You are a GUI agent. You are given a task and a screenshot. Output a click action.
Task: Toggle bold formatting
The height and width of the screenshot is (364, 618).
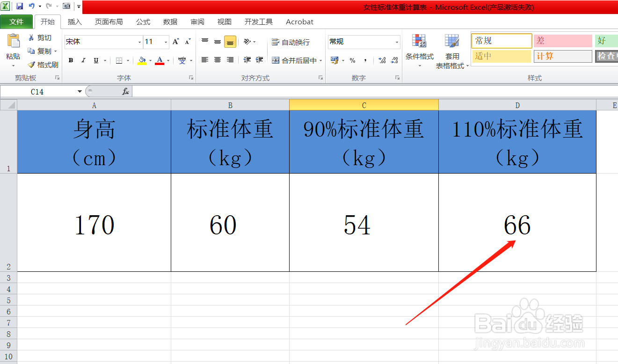(71, 60)
